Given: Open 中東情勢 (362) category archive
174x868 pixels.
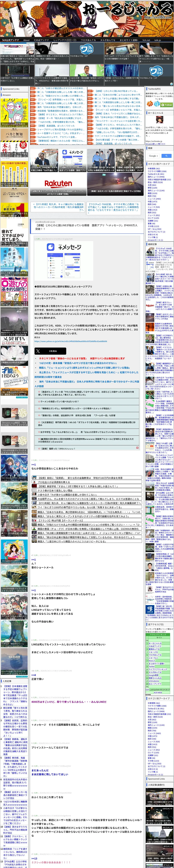Looking at the screenshot, I should tap(154, 169).
